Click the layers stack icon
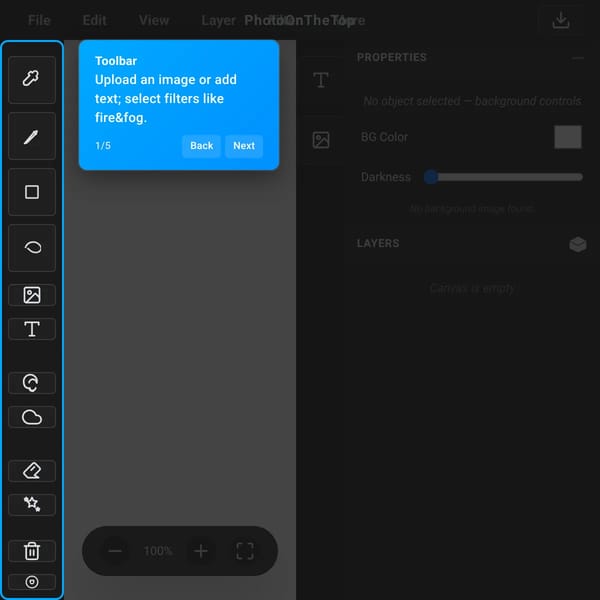Screen dimensions: 600x600 (x=577, y=244)
